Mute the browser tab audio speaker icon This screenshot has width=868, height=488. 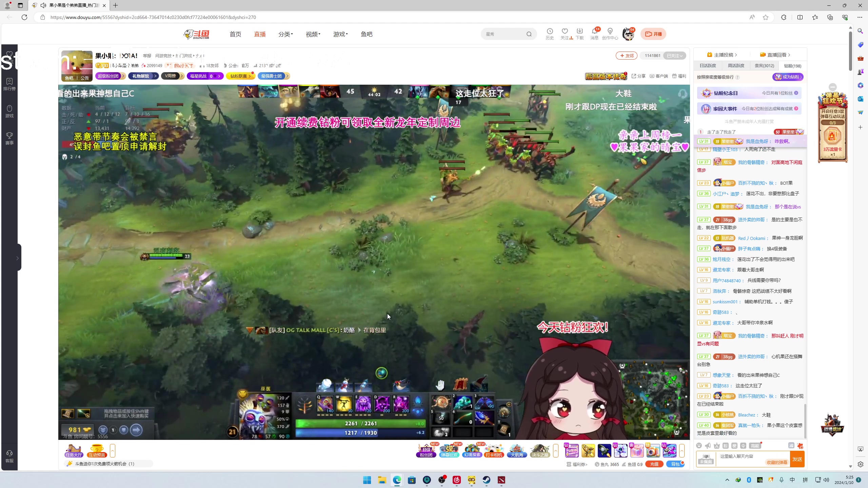point(43,5)
